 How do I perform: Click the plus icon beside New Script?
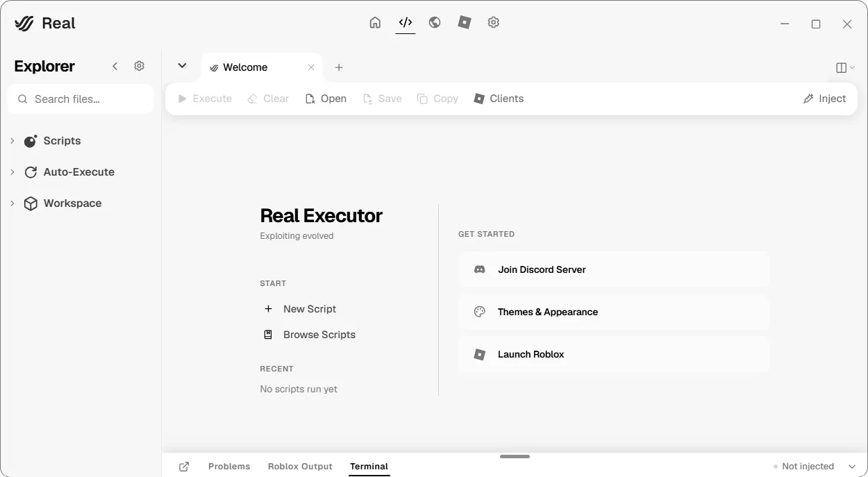268,309
